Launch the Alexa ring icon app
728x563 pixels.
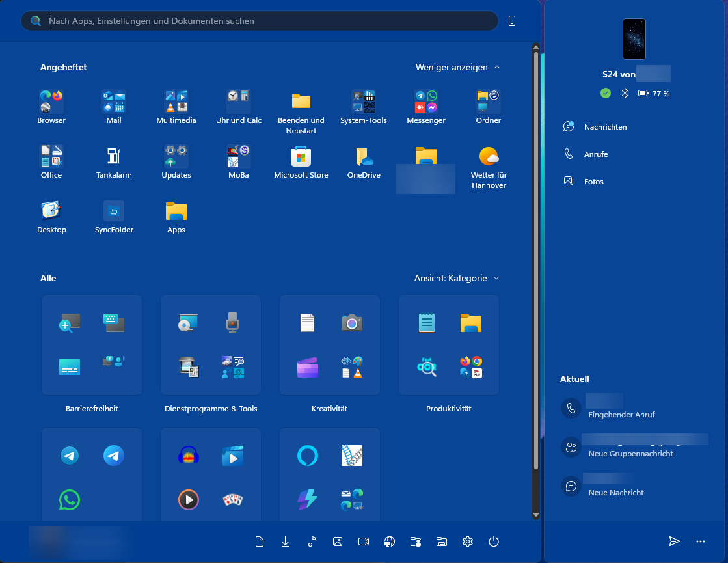[x=307, y=456]
